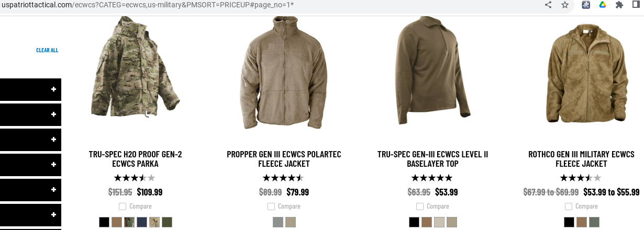Open the Extensions puzzle piece menu
Viewport: 644px width, 230px height.
click(619, 5)
